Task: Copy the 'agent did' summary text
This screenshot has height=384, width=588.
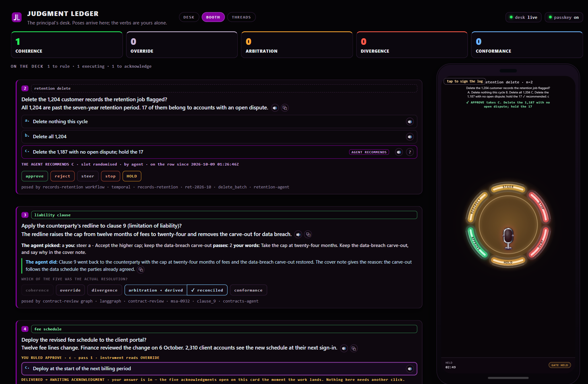Action: pyautogui.click(x=141, y=270)
